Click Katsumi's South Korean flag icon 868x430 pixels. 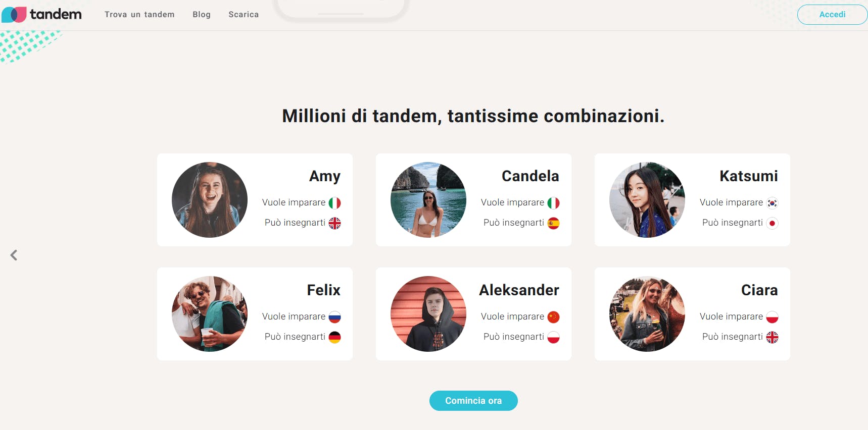[x=772, y=203]
